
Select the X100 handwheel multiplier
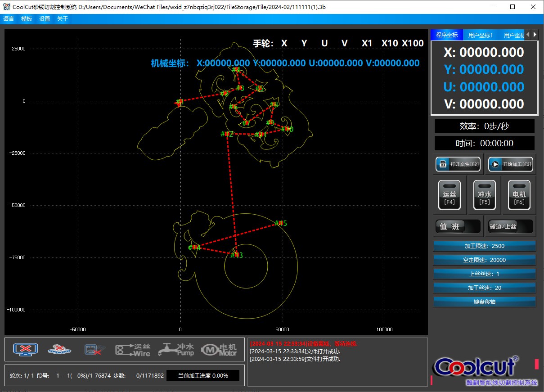(x=413, y=43)
